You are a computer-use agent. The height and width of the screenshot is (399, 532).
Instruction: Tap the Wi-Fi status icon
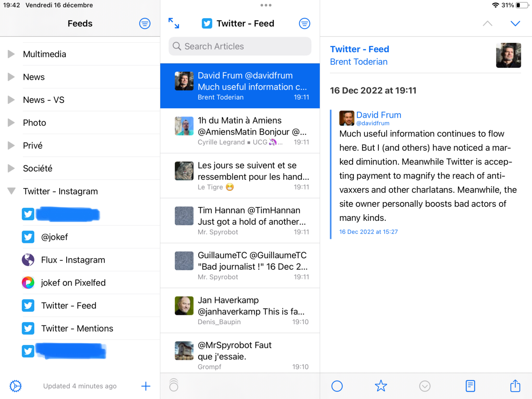coord(495,5)
